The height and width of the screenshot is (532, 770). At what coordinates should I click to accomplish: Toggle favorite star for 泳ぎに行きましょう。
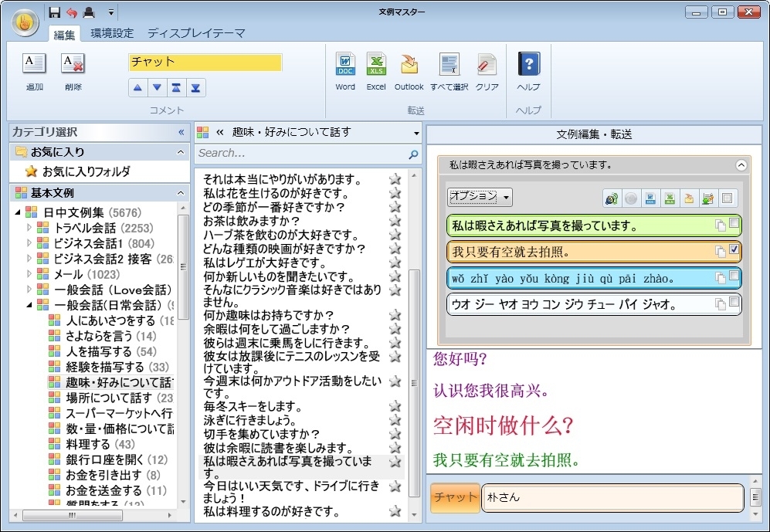tap(395, 420)
